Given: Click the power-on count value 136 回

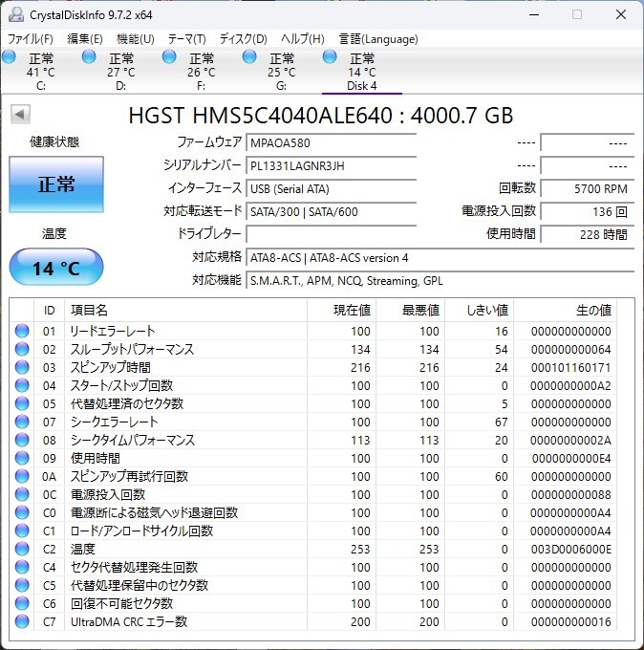Looking at the screenshot, I should point(588,212).
